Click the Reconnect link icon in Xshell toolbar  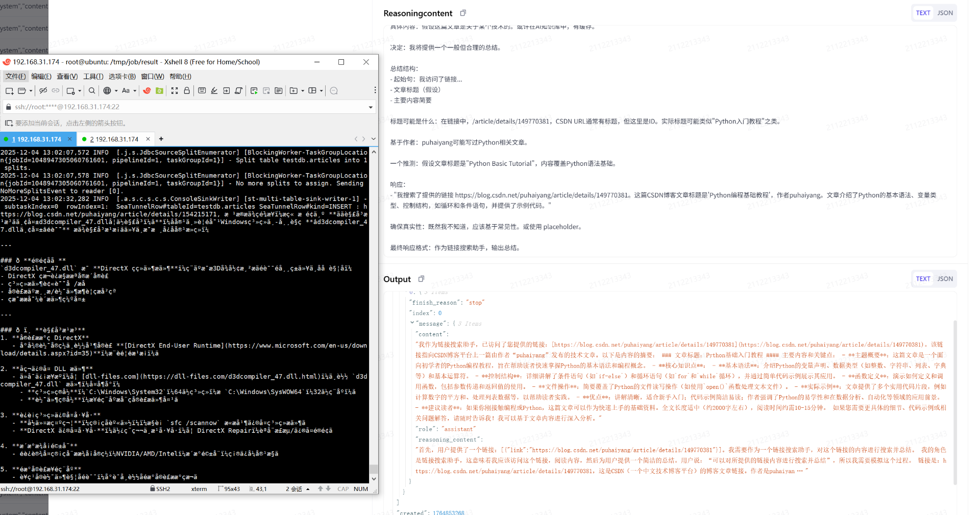[56, 91]
